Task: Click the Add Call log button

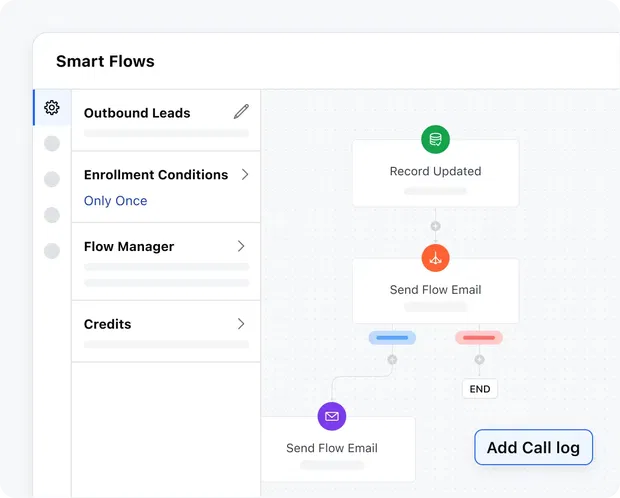Action: click(x=533, y=447)
